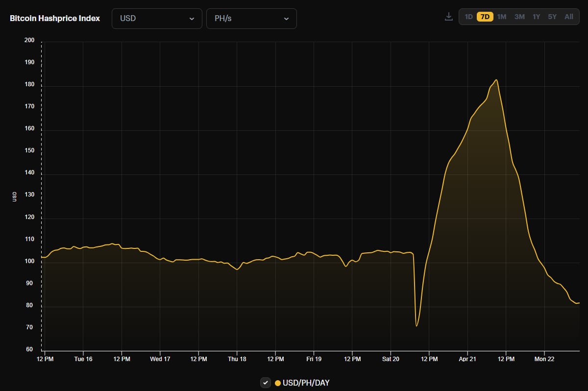Re-select the active 7D timeframe toggle
Screen dimensions: 588x391
click(x=484, y=16)
